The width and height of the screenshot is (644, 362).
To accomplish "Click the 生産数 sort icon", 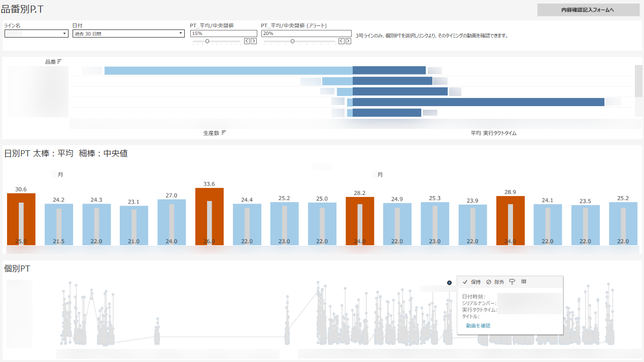I will 224,133.
